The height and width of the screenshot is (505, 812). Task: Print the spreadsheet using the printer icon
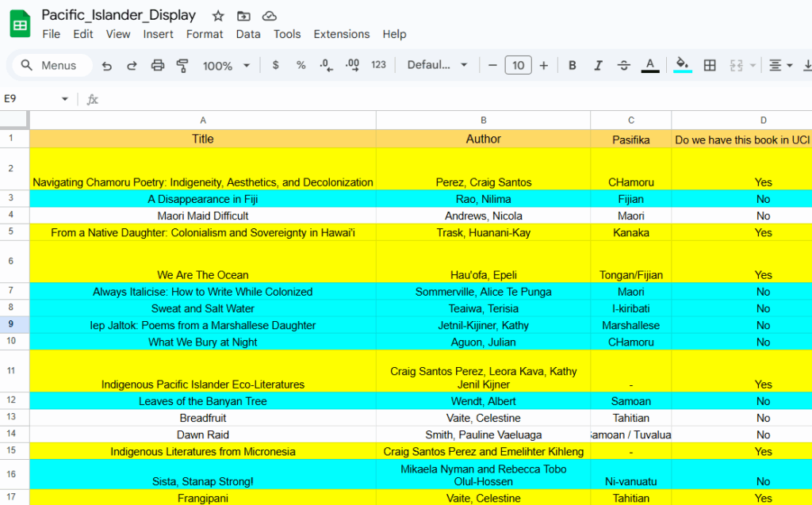(158, 66)
